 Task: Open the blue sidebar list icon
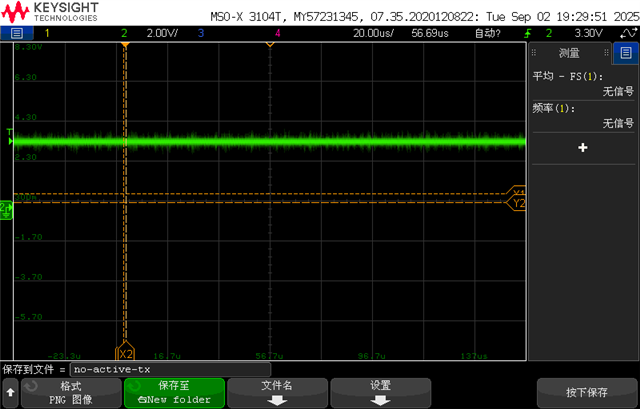tap(626, 53)
